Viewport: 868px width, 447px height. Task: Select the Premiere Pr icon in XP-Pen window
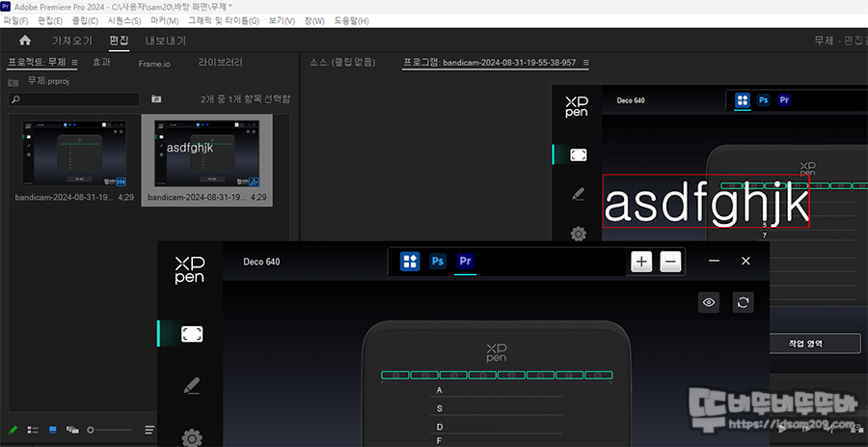click(466, 261)
